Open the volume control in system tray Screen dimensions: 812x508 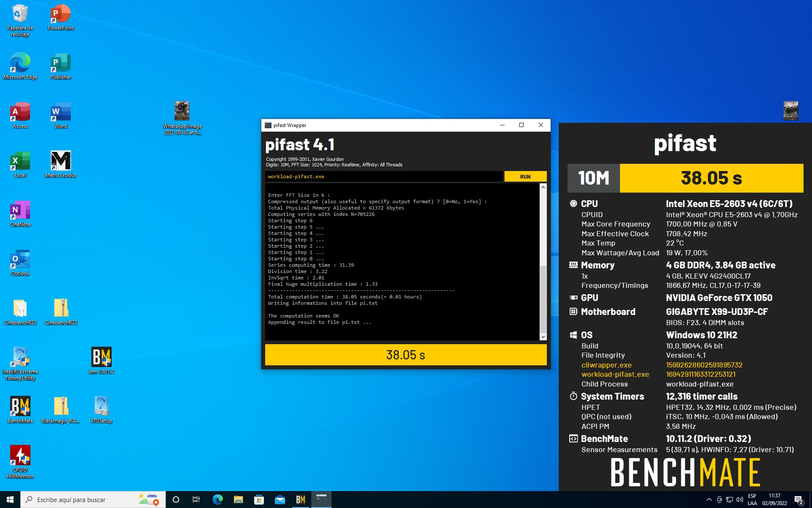pos(740,500)
